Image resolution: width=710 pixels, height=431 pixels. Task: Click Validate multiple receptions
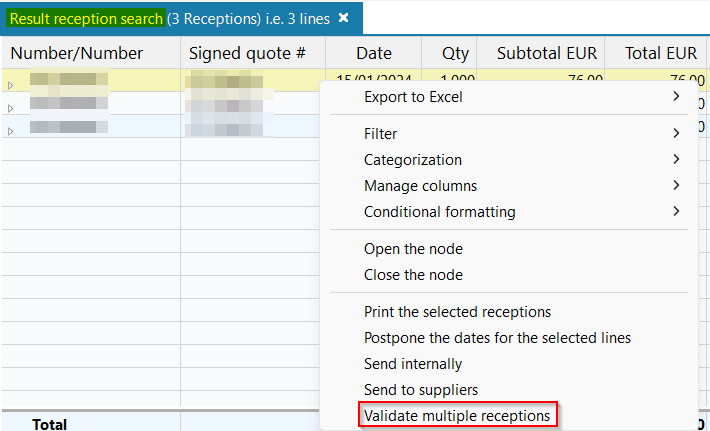(x=457, y=415)
